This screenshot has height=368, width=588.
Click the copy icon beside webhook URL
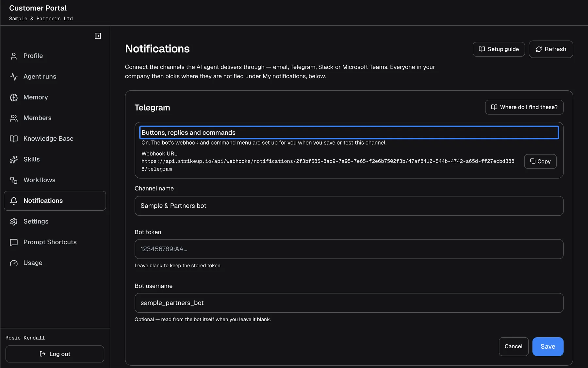533,161
